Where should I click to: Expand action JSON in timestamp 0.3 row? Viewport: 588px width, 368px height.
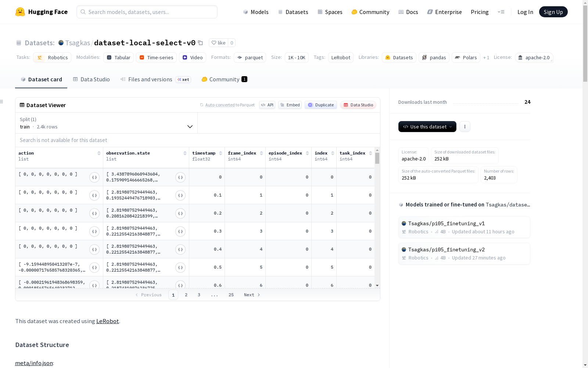(x=94, y=231)
